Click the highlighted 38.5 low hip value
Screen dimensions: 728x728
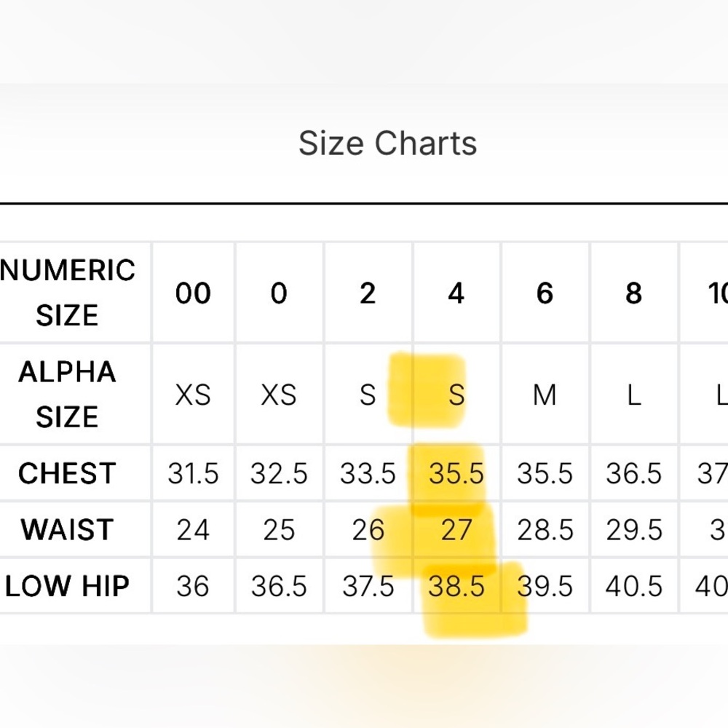456,586
